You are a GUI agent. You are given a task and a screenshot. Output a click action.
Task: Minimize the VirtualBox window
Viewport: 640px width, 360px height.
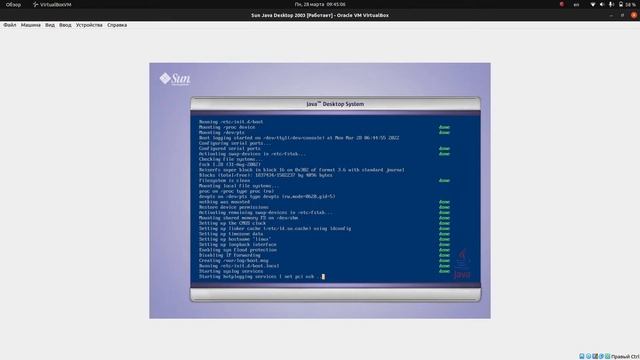611,15
